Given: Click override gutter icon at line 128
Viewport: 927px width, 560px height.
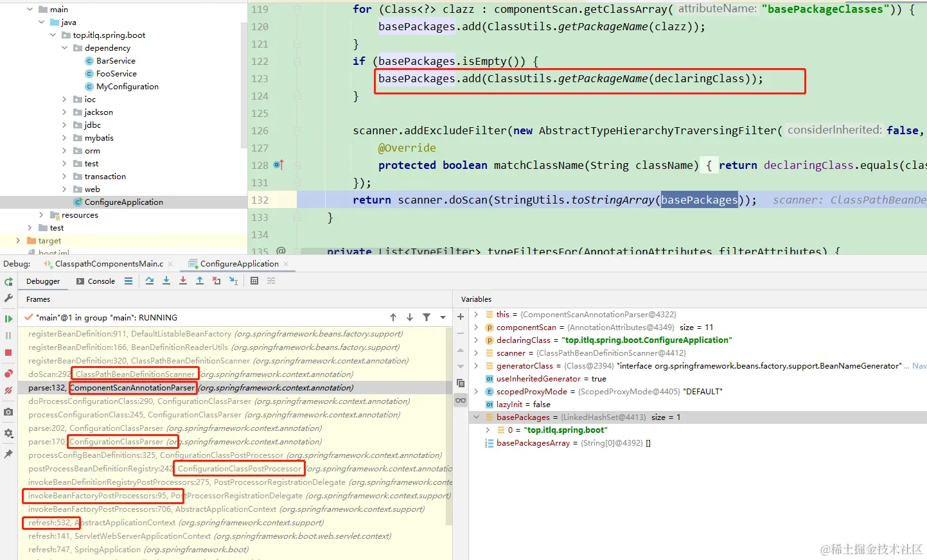Looking at the screenshot, I should [278, 165].
